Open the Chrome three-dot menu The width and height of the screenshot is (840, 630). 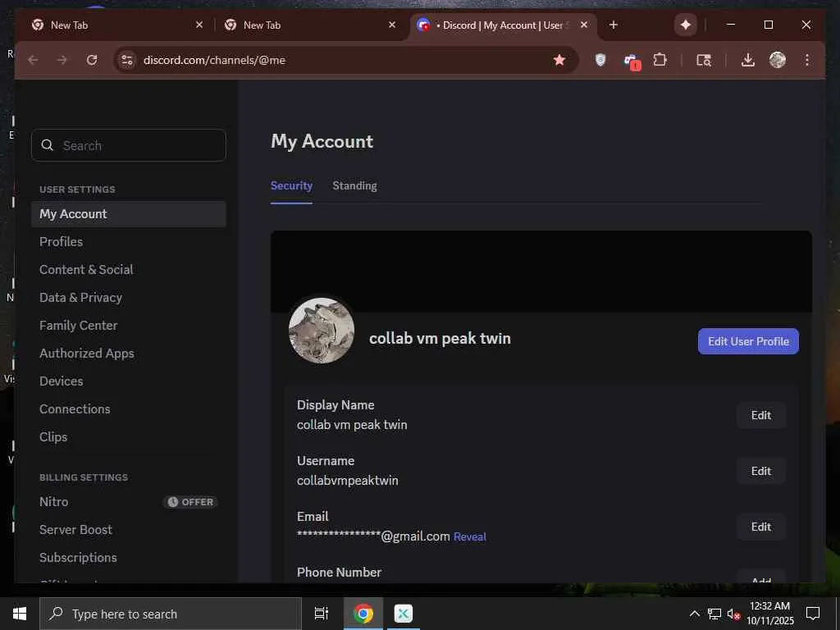(807, 60)
